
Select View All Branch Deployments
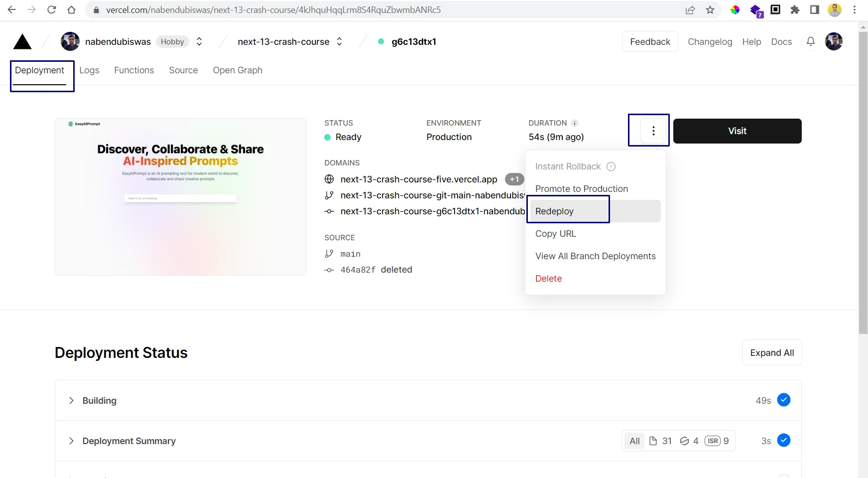pos(595,256)
